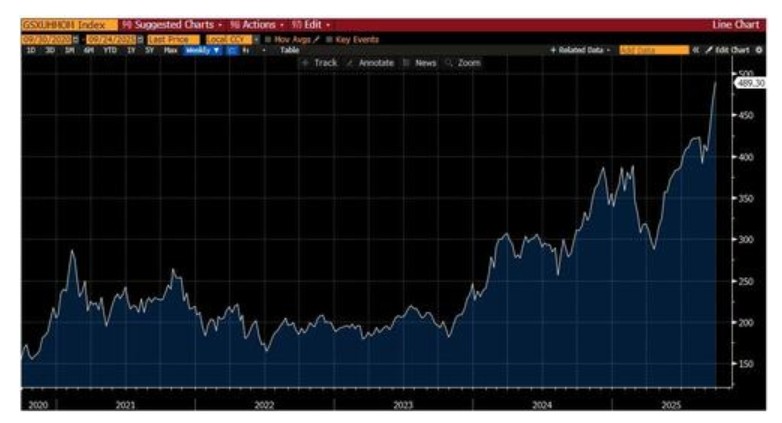
Task: Click the 489.30 last price label
Action: pyautogui.click(x=750, y=83)
